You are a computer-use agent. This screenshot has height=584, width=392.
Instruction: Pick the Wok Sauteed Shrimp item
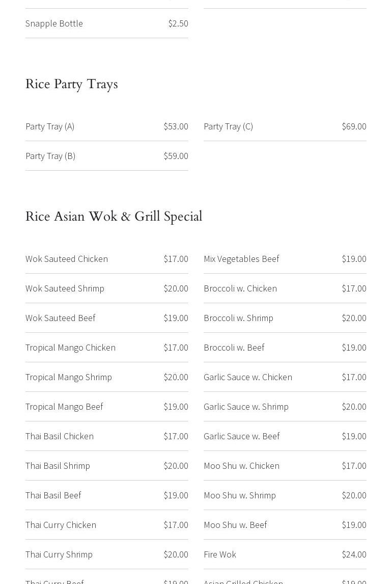tap(65, 288)
